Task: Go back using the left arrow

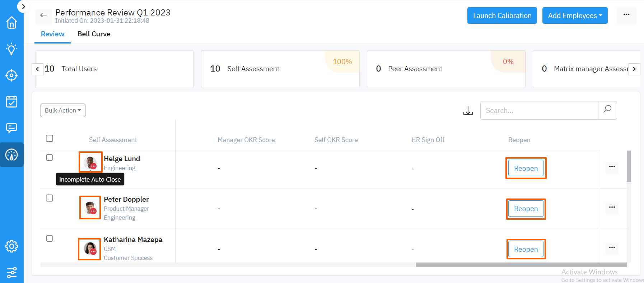Action: click(43, 15)
